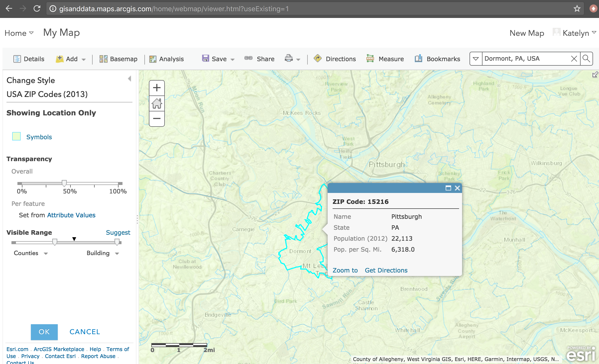Click the browser extension icon by the star
The width and height of the screenshot is (599, 364).
pos(593,9)
